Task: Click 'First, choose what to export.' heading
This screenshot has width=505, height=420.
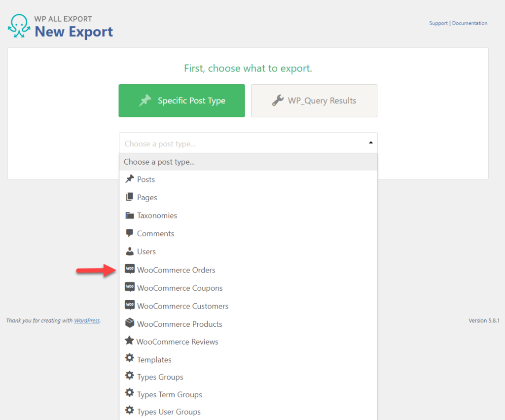Action: (248, 68)
